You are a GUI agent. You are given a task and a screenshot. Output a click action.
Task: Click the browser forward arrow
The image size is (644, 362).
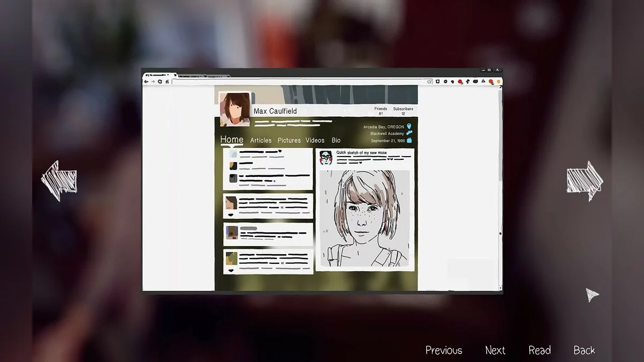[x=153, y=80]
